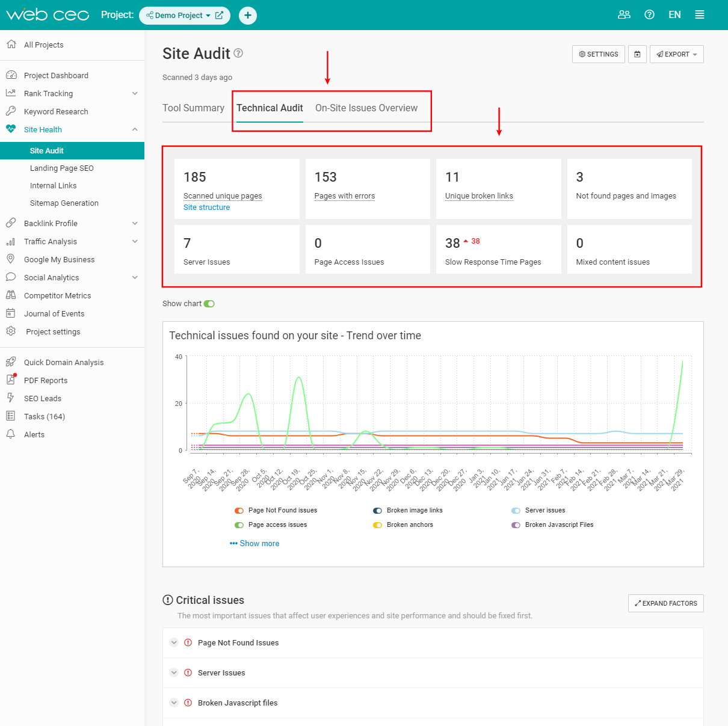This screenshot has height=726, width=728.
Task: Click Expand Factors button
Action: 666,603
